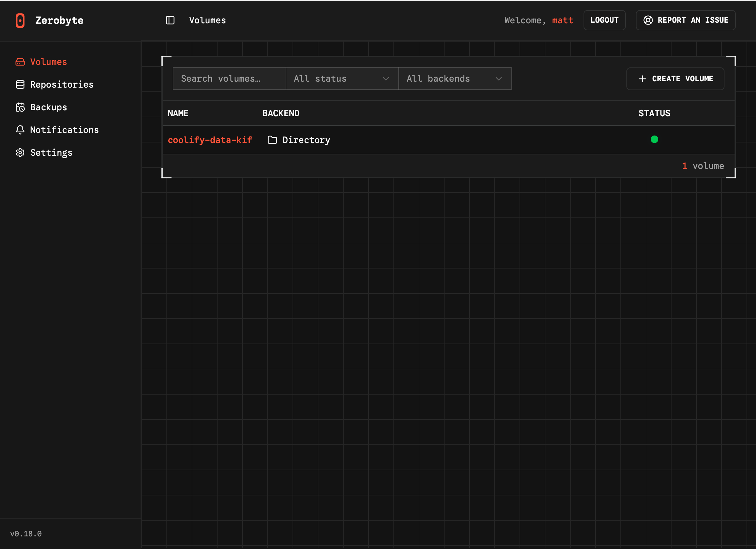756x549 pixels.
Task: Open the All status dropdown
Action: (342, 78)
